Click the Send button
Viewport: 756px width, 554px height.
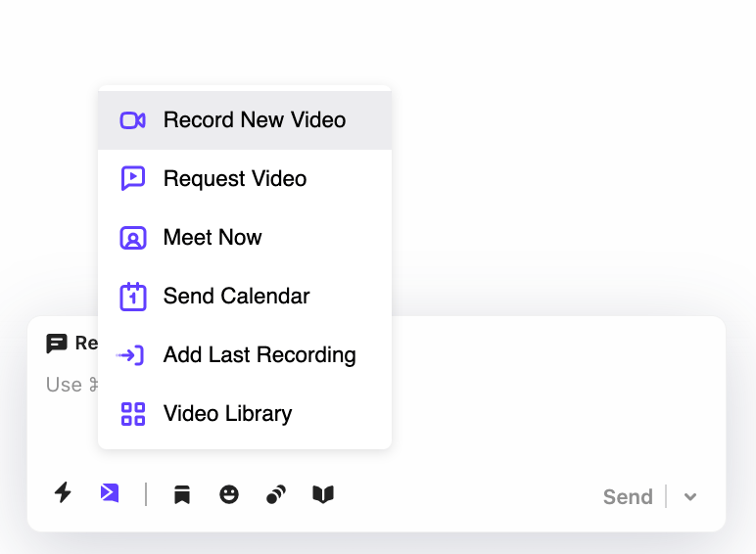pyautogui.click(x=628, y=496)
